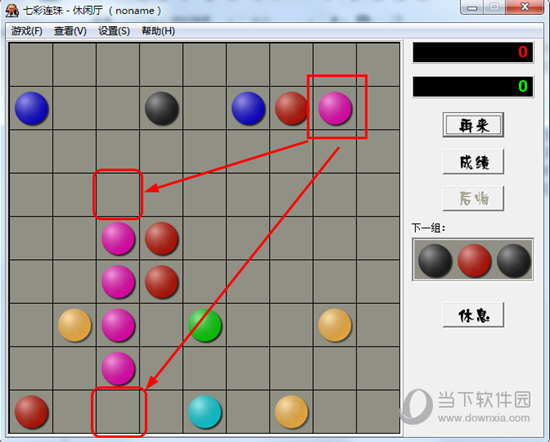The height and width of the screenshot is (442, 550).
Task: Select the orange ball left of the magenta column
Action: pos(74,325)
